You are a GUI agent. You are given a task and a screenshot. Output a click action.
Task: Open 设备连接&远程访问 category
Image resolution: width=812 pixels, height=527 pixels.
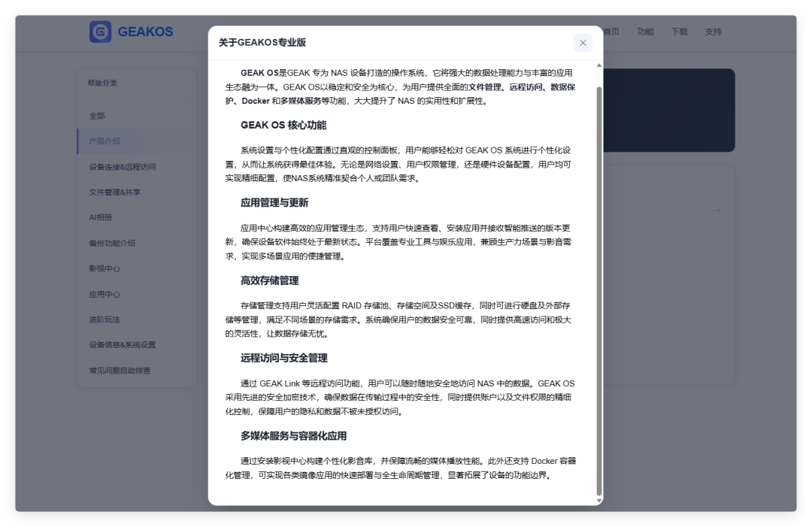(123, 167)
